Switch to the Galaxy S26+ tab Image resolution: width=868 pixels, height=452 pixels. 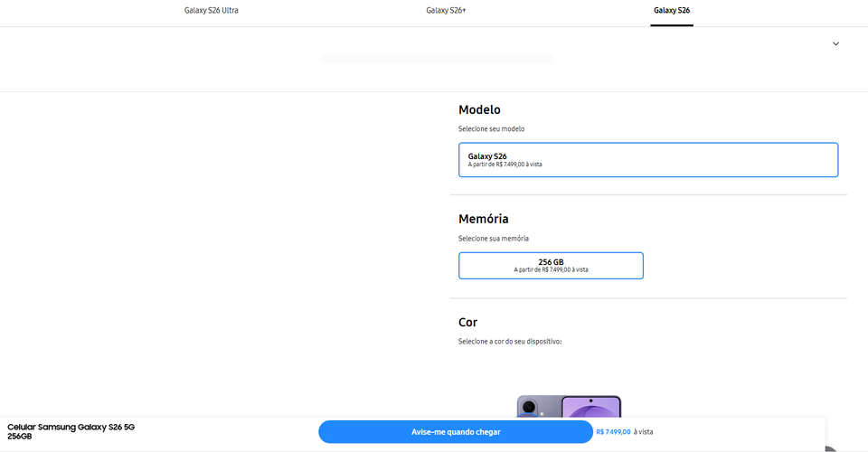(x=446, y=11)
